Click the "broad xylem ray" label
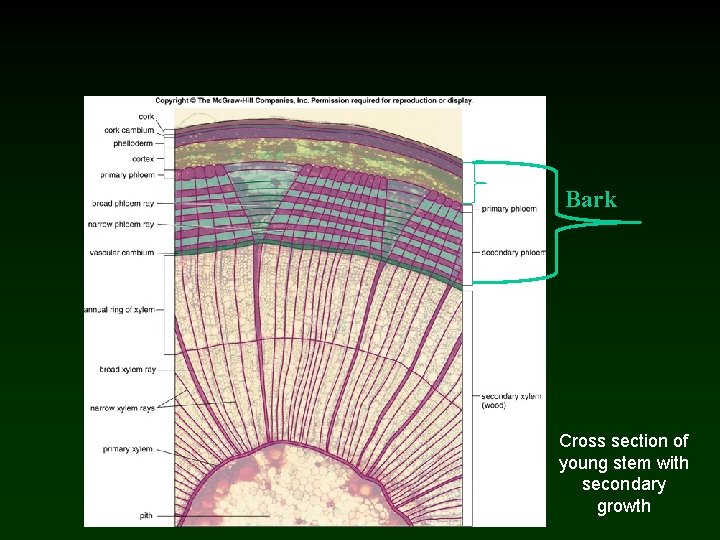This screenshot has width=720, height=540. pyautogui.click(x=128, y=369)
